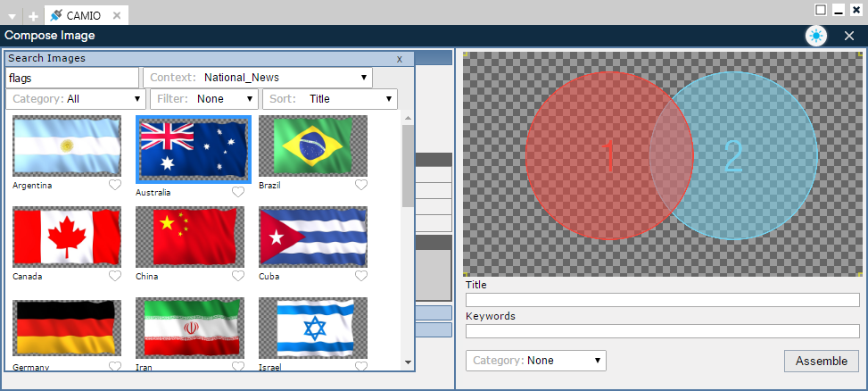The height and width of the screenshot is (391, 868).
Task: Mark the Brazil flag as favorite
Action: click(x=361, y=186)
